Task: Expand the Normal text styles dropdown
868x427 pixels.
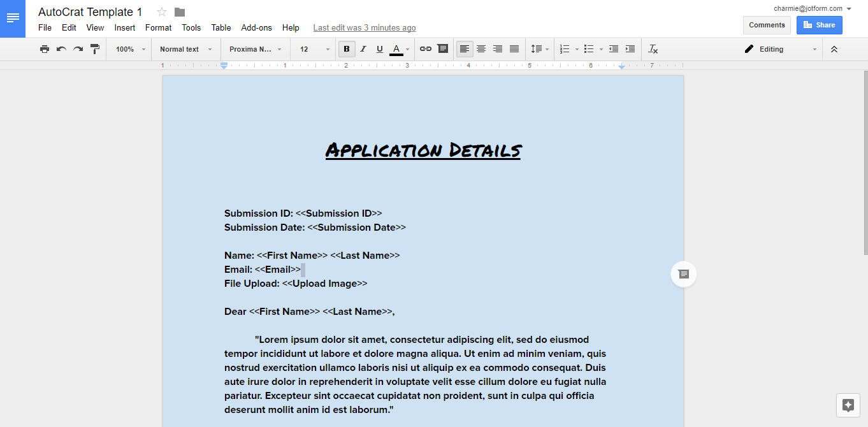Action: pos(185,49)
